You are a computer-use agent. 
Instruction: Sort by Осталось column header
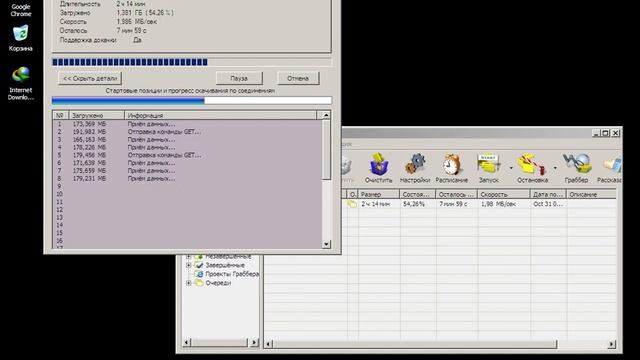[x=456, y=195]
